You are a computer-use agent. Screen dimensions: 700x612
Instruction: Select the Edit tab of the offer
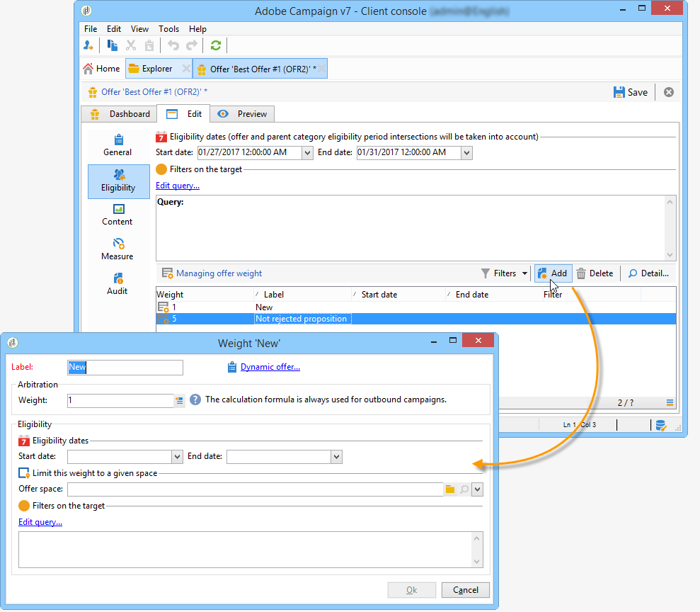point(183,114)
